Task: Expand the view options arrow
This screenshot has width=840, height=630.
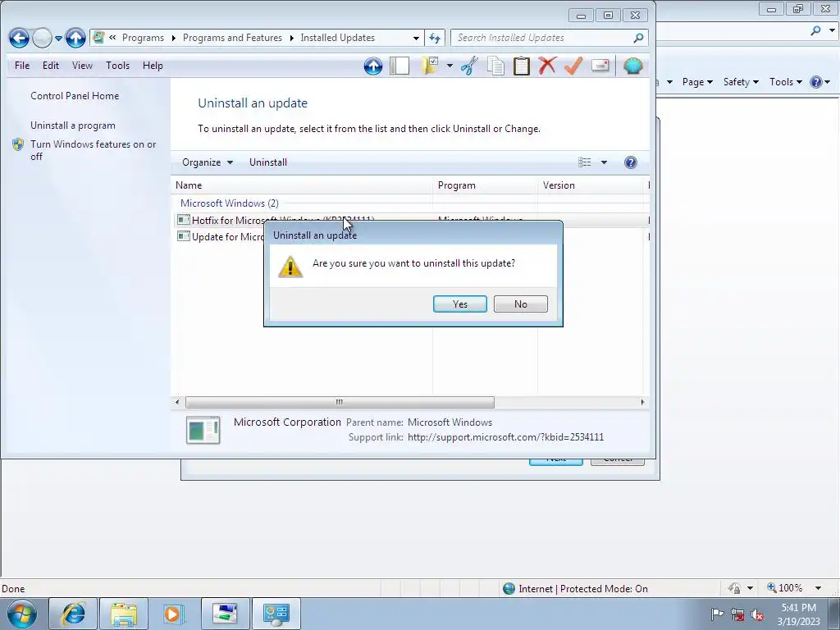Action: click(604, 162)
